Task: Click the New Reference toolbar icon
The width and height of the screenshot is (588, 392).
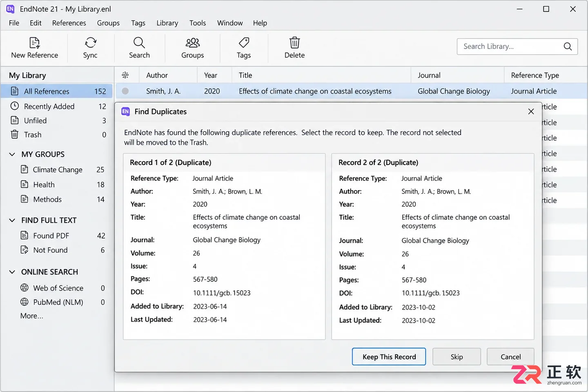Action: click(x=35, y=42)
